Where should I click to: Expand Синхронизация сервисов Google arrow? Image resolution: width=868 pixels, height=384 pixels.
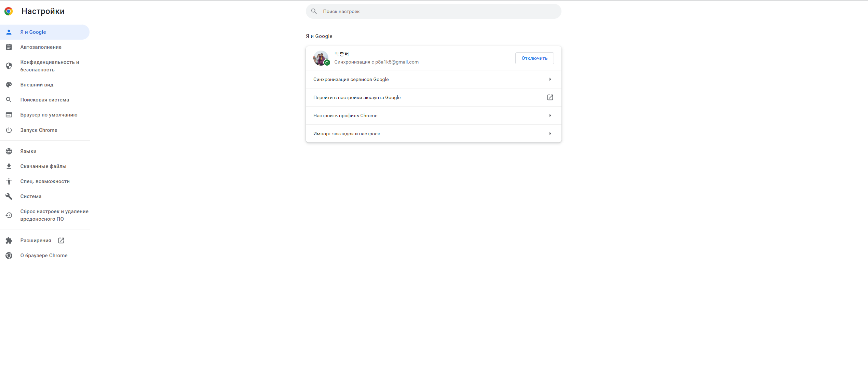click(550, 79)
